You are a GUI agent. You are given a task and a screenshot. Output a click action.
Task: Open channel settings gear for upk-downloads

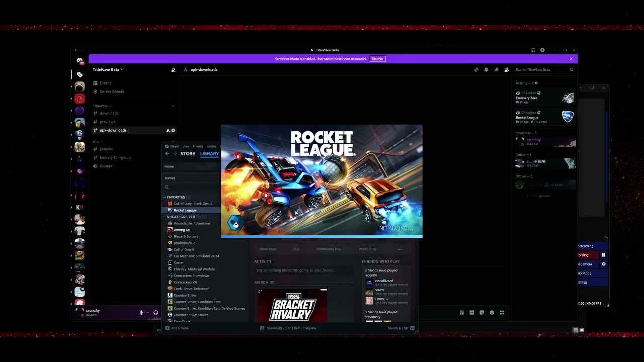[173, 131]
